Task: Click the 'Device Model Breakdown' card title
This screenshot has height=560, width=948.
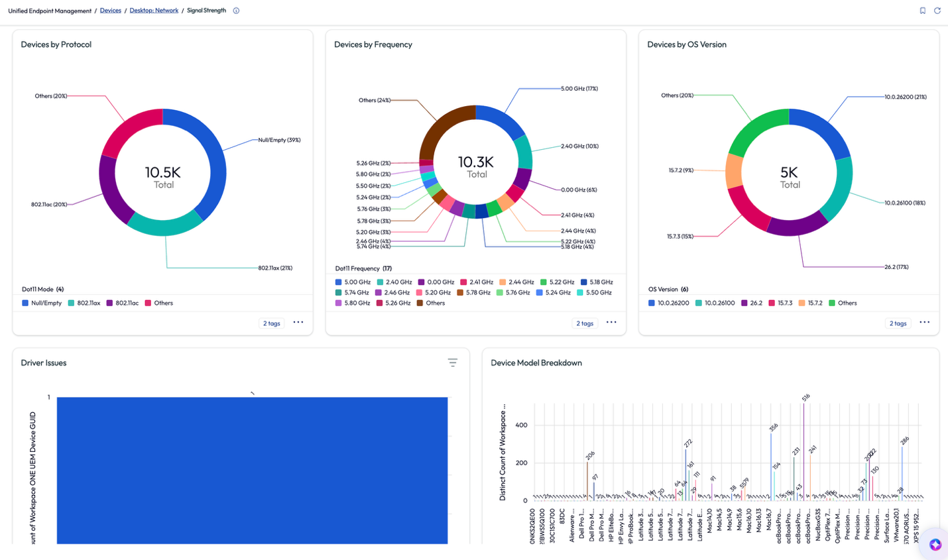Action: pyautogui.click(x=536, y=363)
